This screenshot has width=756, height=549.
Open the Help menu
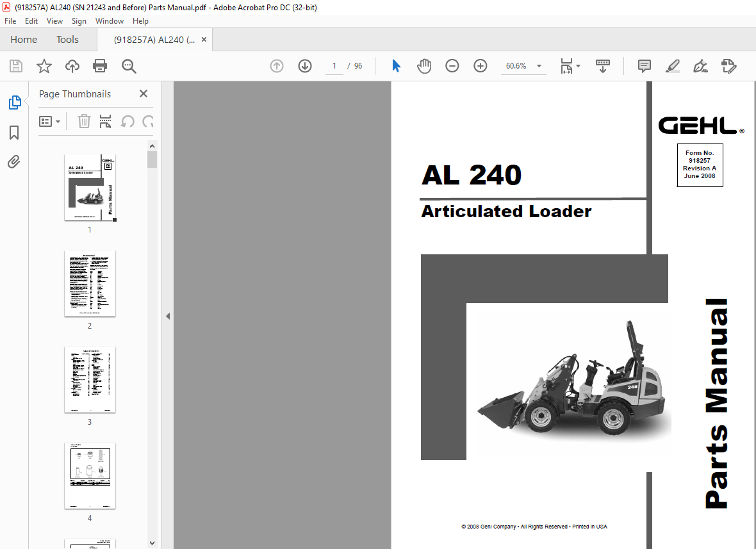coord(140,21)
